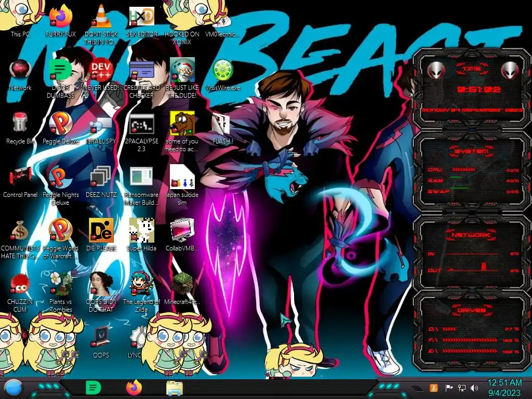Select the DEV C++ NEVER USED shortcut

pos(101,75)
